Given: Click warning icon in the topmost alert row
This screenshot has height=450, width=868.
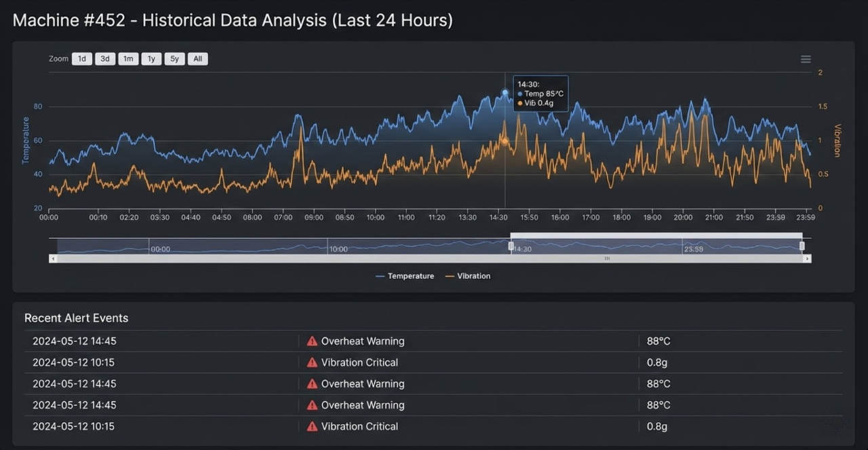Looking at the screenshot, I should coord(312,341).
